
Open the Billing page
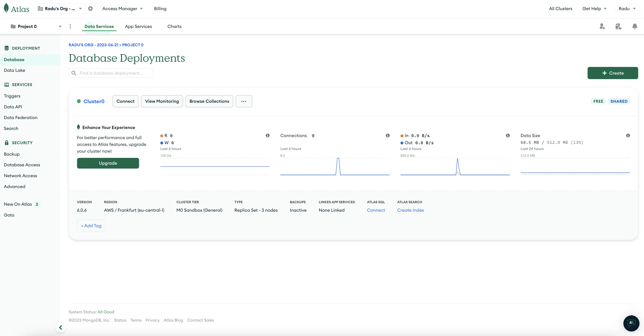coord(160,8)
